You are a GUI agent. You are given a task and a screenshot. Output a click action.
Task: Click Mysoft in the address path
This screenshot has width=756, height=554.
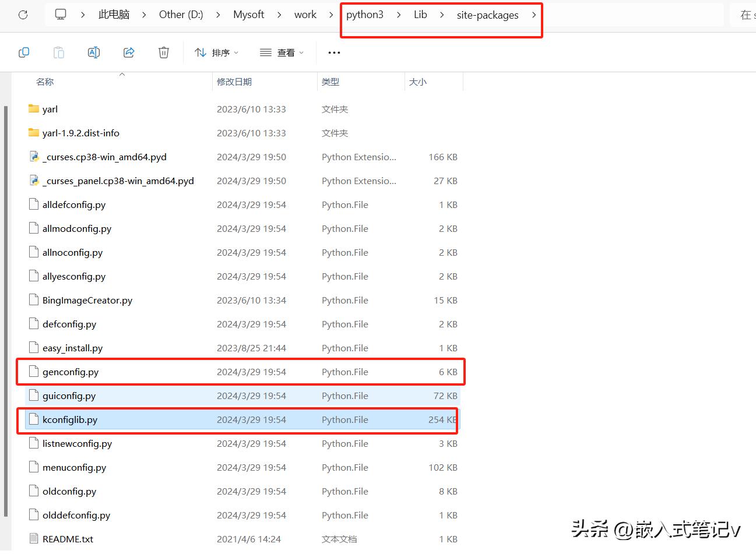click(x=248, y=15)
